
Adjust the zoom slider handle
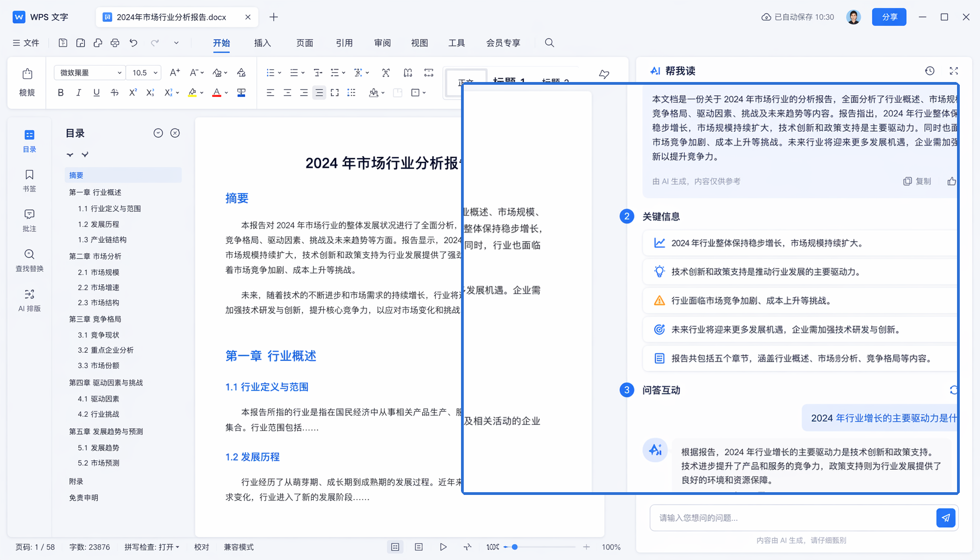[x=515, y=547]
